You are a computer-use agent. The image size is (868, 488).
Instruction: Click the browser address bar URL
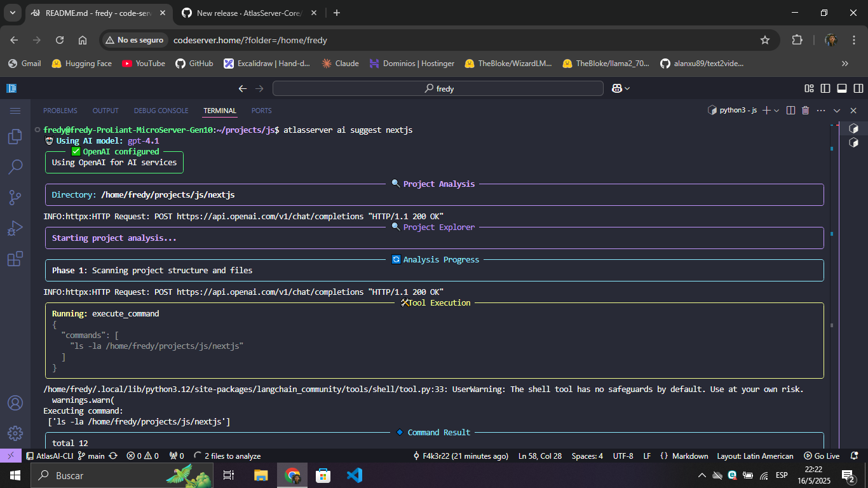point(250,40)
